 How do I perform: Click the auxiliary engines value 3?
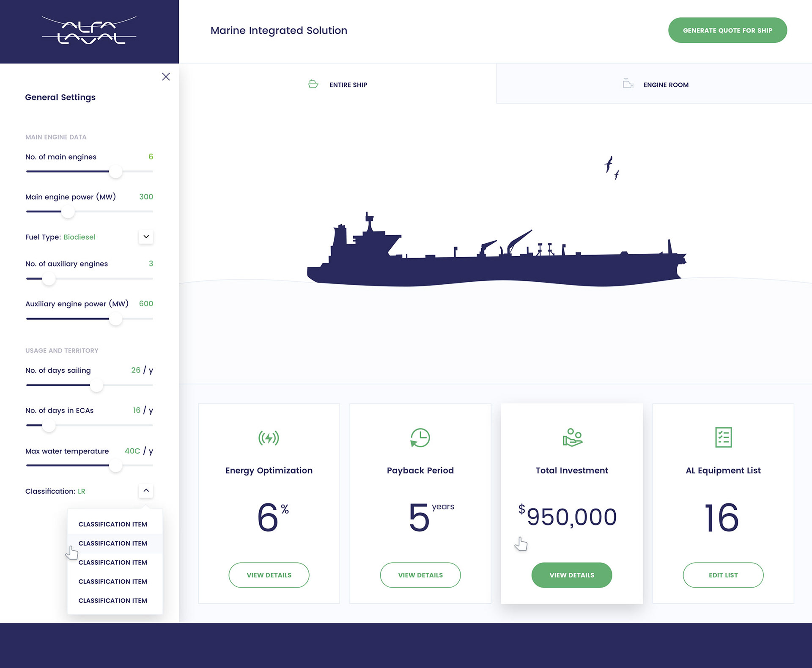[x=151, y=264]
